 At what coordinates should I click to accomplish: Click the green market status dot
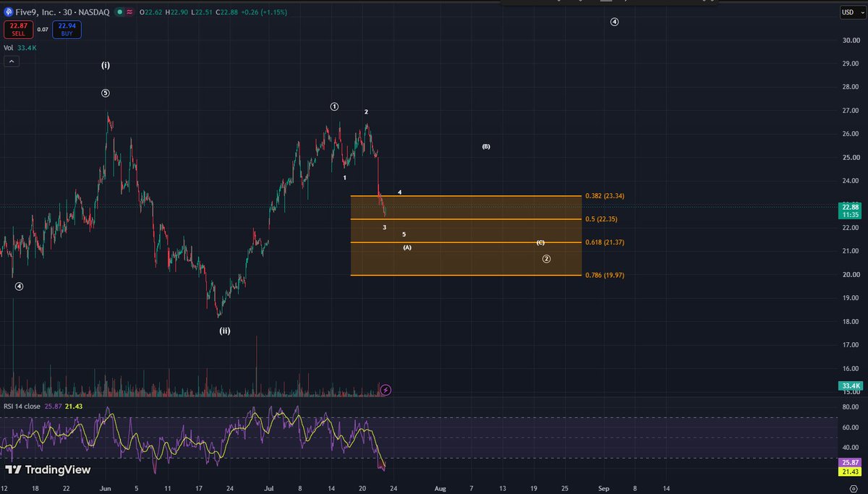pos(119,12)
